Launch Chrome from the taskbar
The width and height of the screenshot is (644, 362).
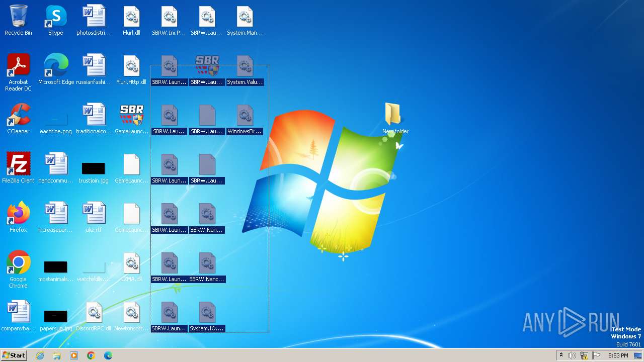point(91,355)
